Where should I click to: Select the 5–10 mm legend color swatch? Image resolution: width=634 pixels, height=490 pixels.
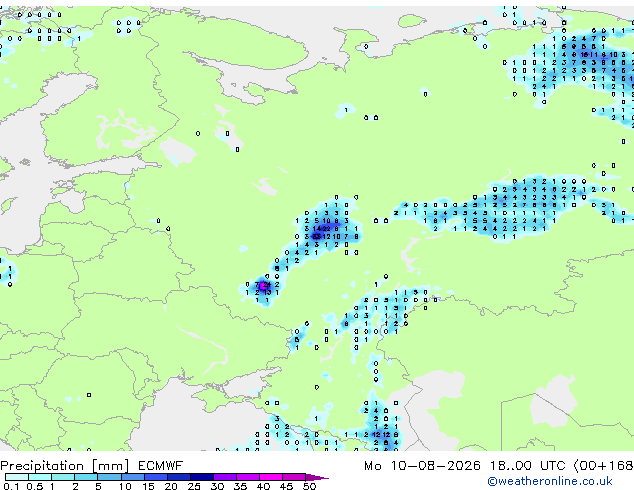pyautogui.click(x=109, y=477)
